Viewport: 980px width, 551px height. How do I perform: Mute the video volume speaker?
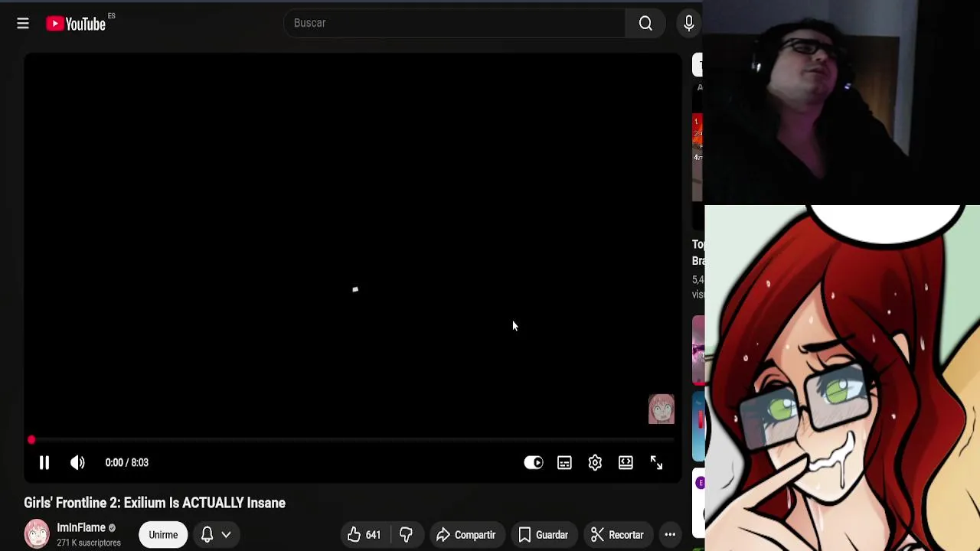tap(77, 462)
